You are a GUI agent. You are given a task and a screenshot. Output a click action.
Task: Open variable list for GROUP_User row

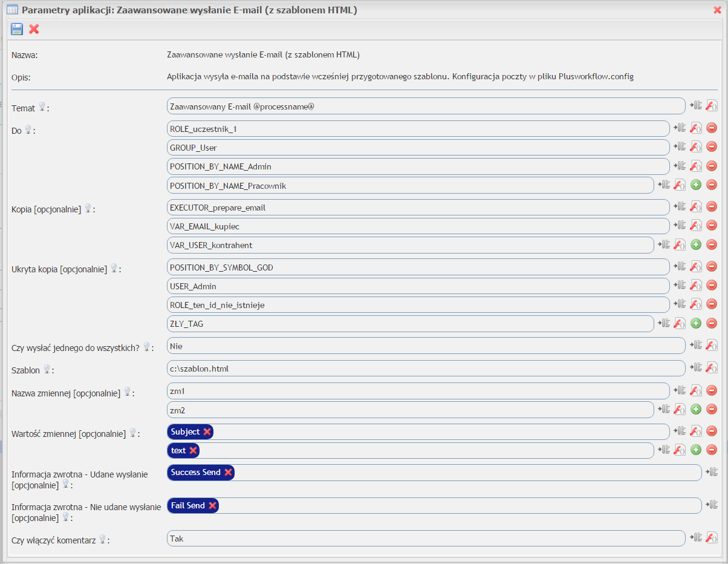click(680, 147)
